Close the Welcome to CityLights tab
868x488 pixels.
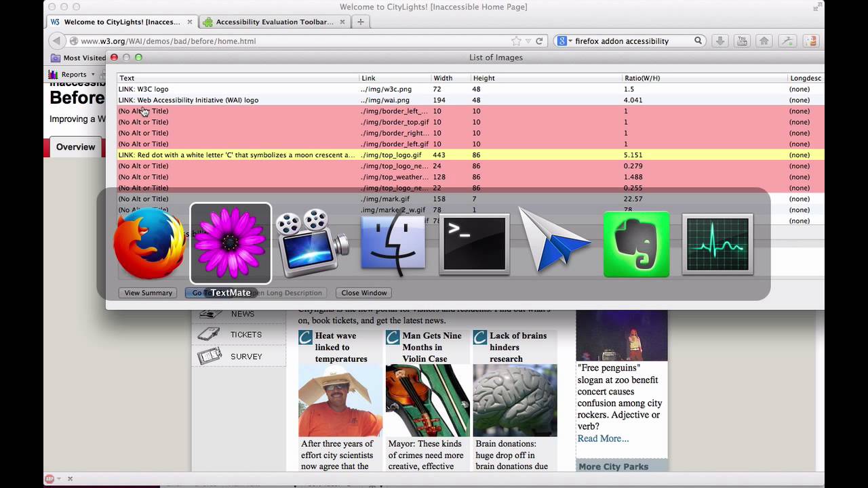[x=190, y=22]
